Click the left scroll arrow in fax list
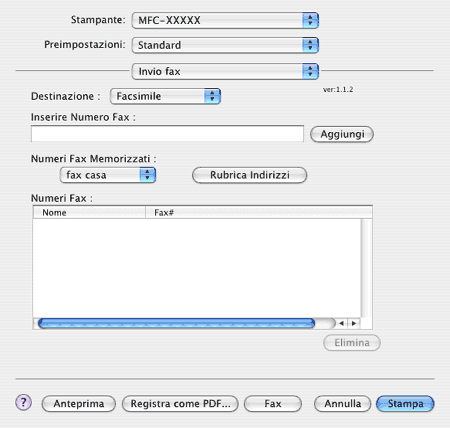Viewport: 450px width, 428px height. point(341,323)
